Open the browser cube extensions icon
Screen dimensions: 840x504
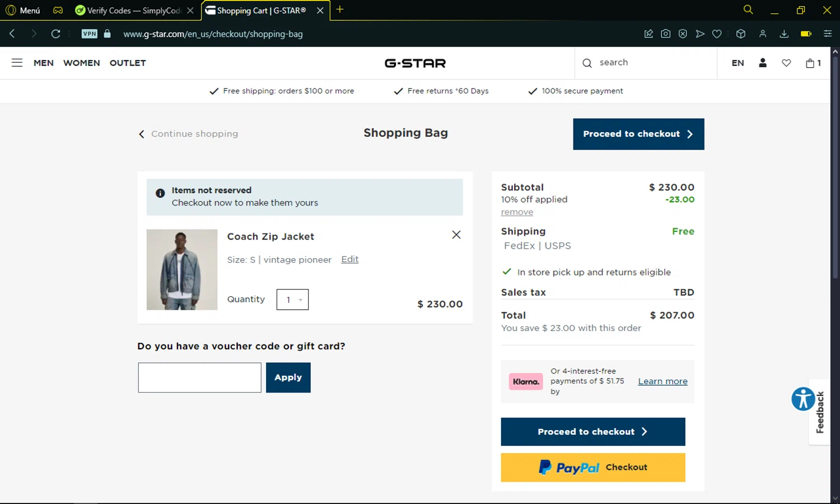point(741,34)
